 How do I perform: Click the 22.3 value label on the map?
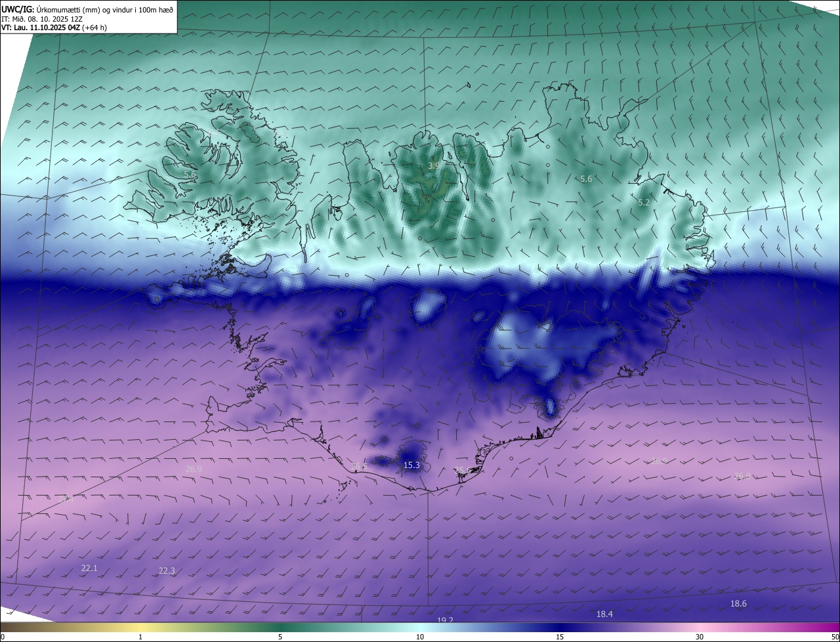[167, 571]
